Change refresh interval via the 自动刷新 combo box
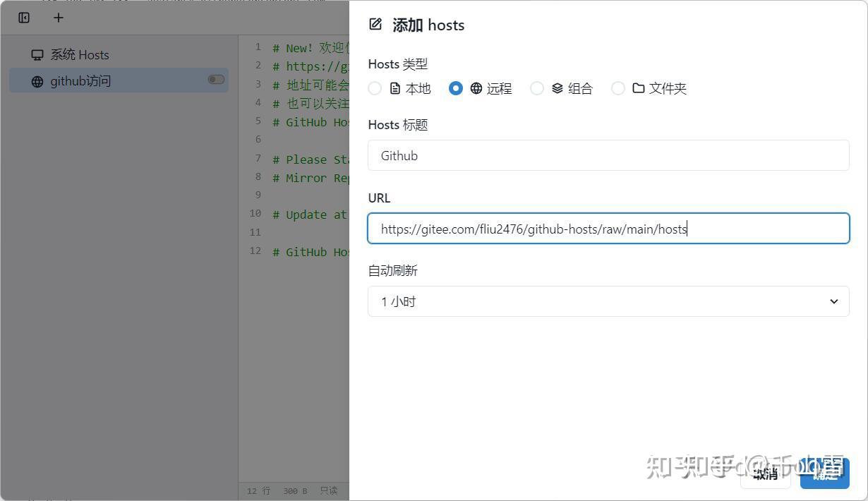868x501 pixels. pyautogui.click(x=608, y=301)
